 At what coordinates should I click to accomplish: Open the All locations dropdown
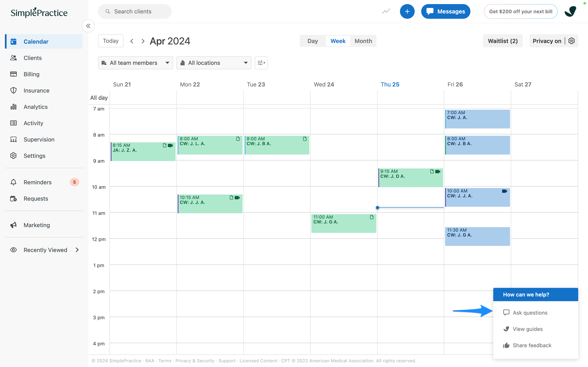pyautogui.click(x=214, y=63)
